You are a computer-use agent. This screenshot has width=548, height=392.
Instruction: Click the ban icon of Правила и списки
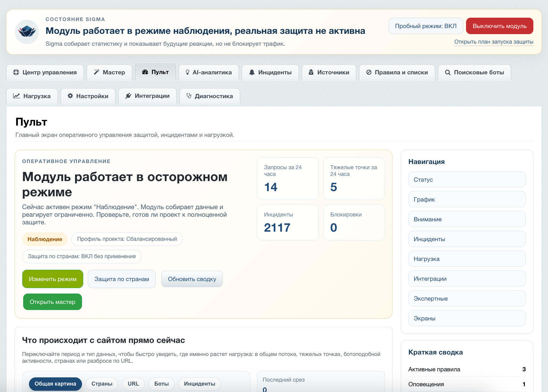click(369, 72)
